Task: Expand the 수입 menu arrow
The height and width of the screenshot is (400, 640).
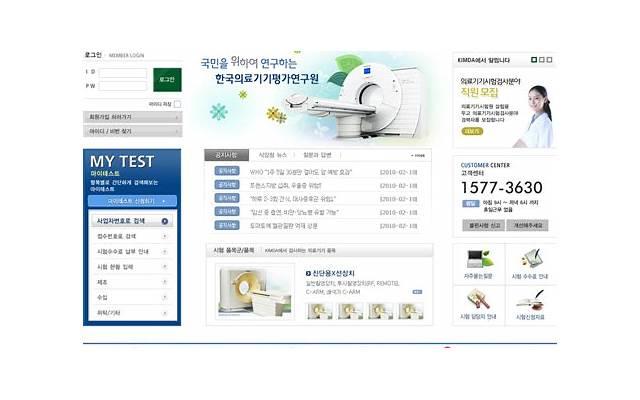Action: click(164, 297)
